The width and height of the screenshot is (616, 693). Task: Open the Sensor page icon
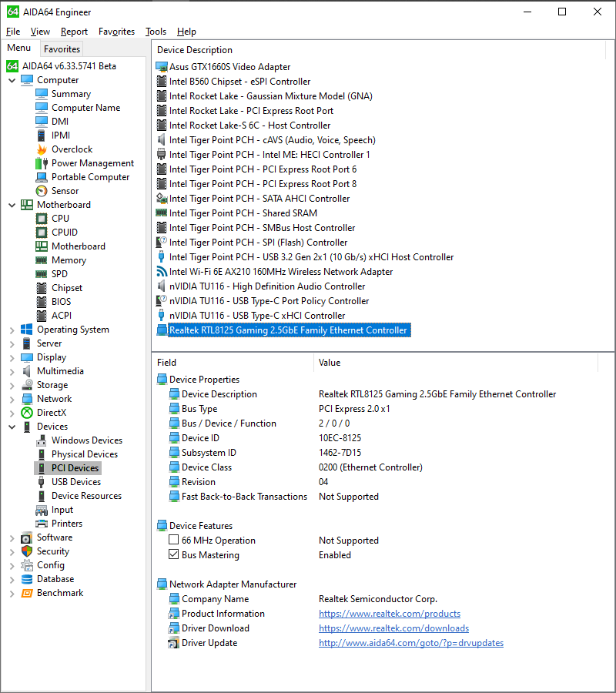[x=42, y=191]
